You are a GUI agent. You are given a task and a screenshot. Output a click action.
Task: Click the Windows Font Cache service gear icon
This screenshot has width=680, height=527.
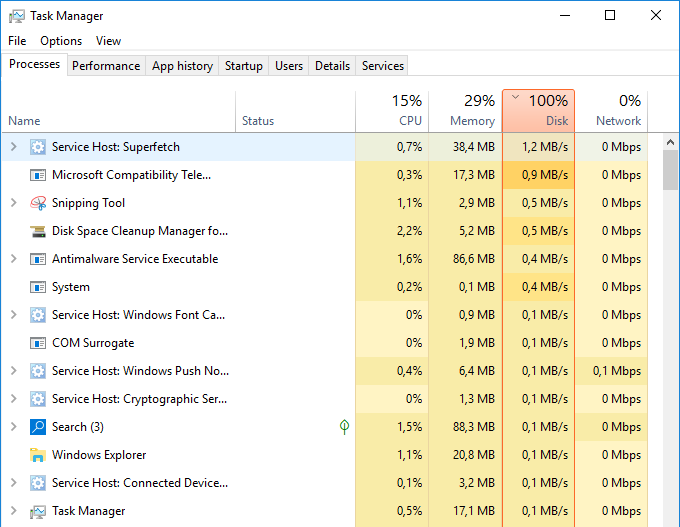(38, 315)
